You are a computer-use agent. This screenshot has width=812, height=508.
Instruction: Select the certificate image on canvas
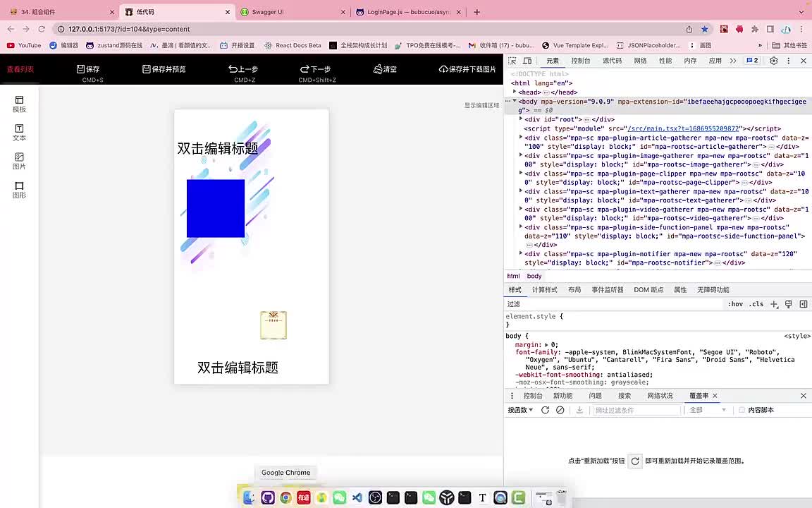point(273,325)
